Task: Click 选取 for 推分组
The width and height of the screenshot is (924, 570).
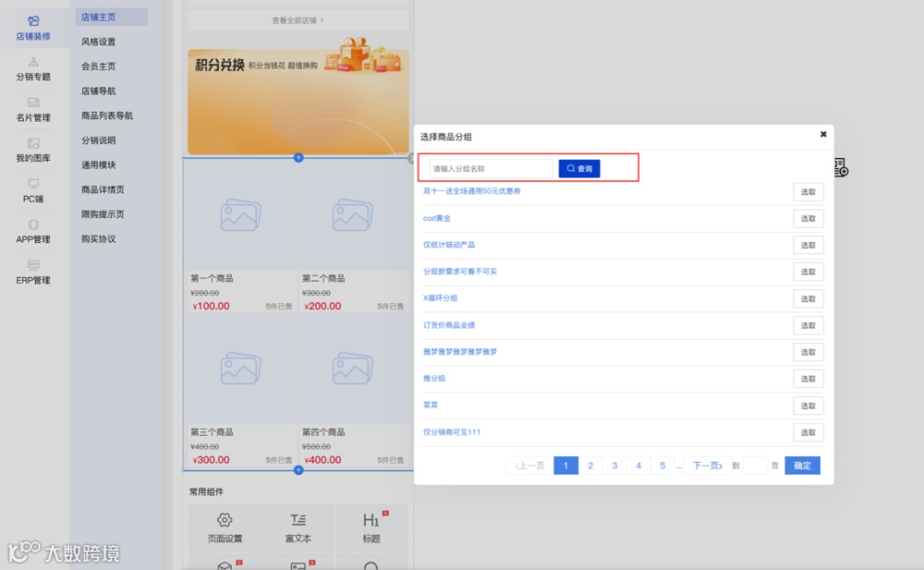Action: pyautogui.click(x=808, y=379)
